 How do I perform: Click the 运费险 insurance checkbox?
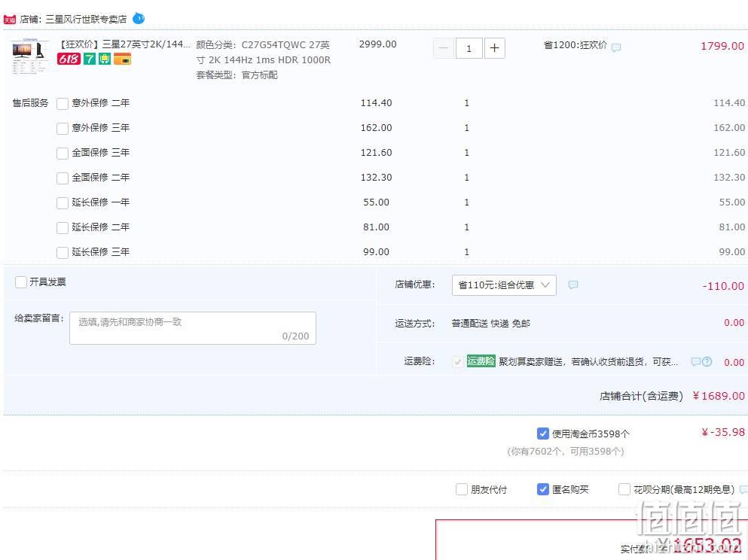457,362
